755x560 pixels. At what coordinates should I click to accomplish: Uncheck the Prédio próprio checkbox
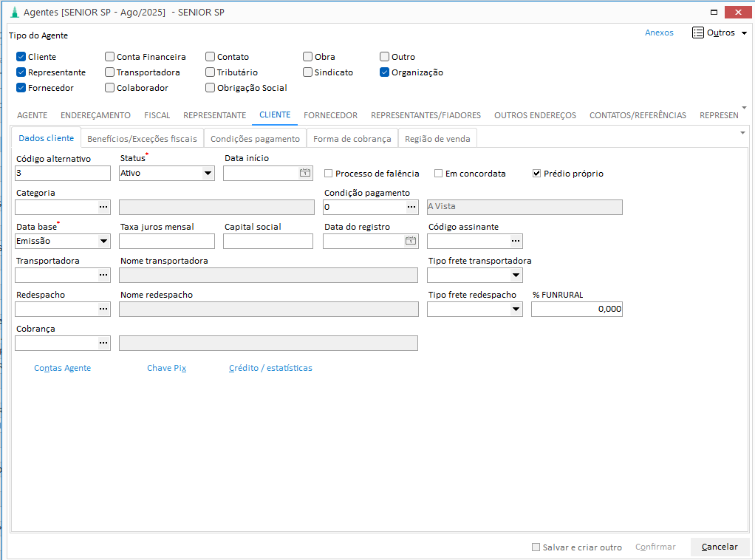537,174
